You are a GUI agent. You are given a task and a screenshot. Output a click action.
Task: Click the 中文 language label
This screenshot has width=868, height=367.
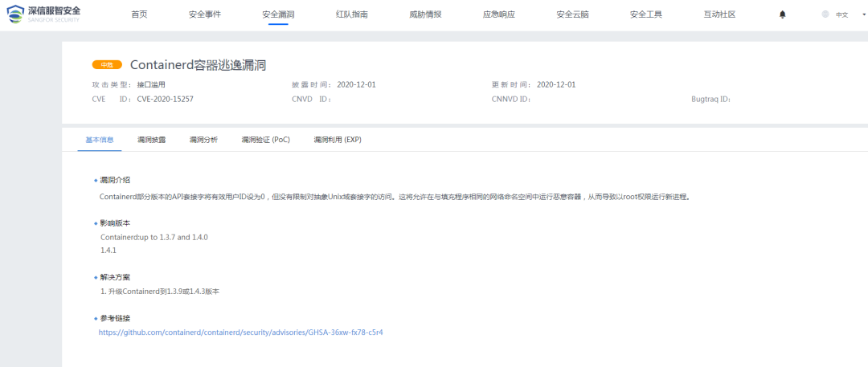(x=842, y=15)
